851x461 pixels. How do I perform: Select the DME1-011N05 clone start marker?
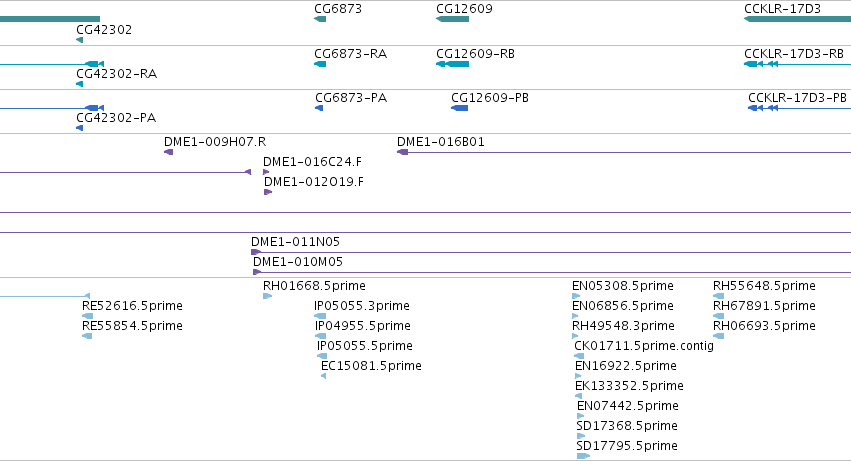tap(256, 252)
